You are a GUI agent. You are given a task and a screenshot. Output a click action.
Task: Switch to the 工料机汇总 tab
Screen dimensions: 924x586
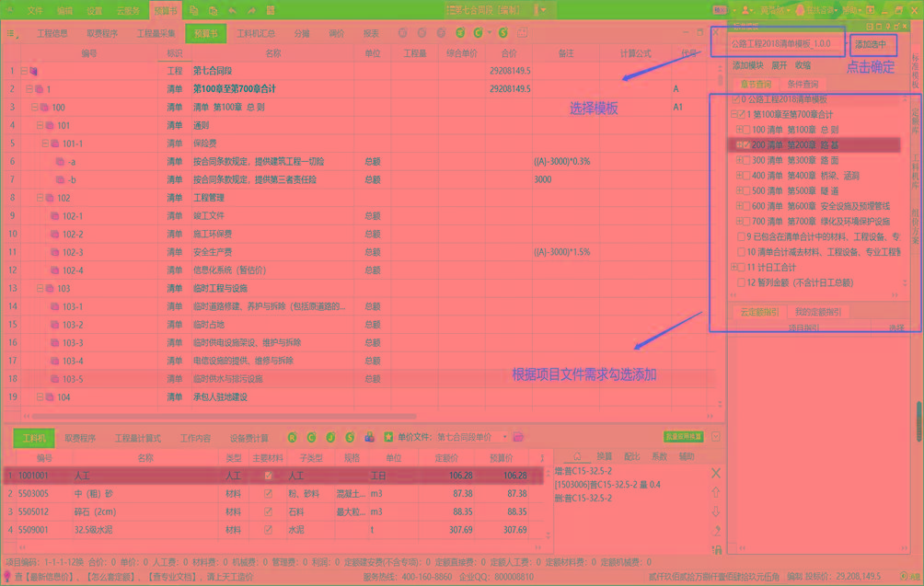click(256, 33)
